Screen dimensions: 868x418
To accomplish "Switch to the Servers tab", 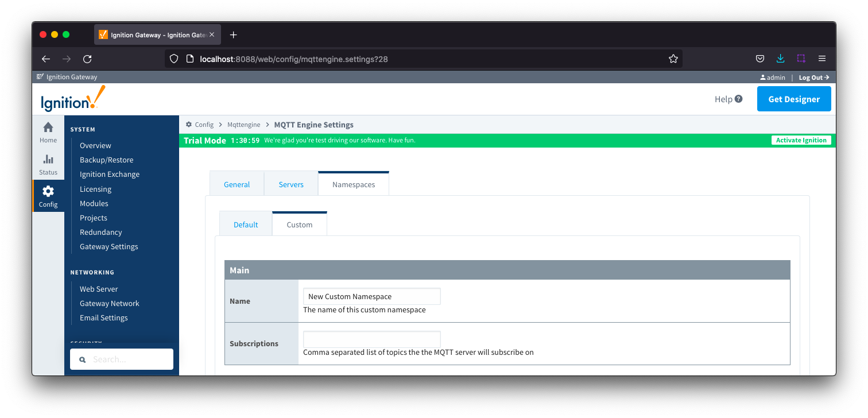I will point(291,184).
